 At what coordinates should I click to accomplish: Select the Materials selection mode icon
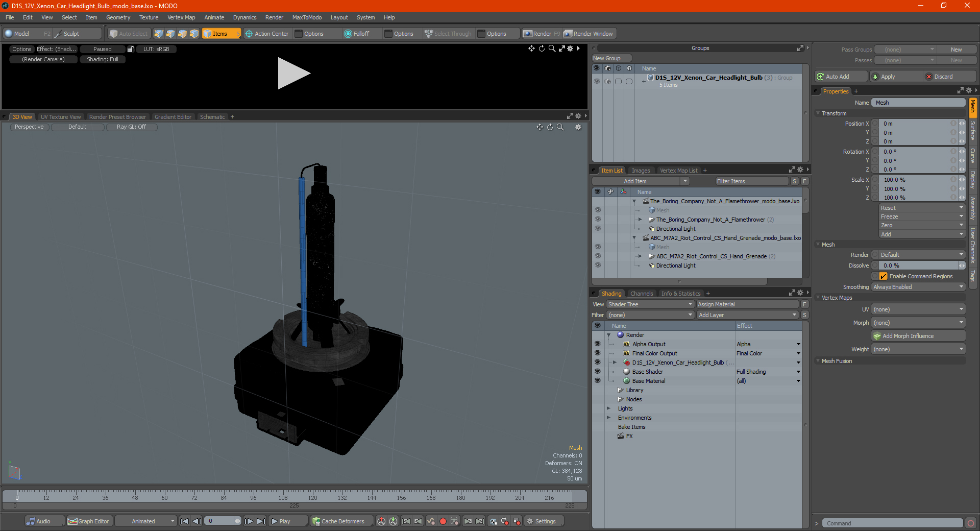(x=194, y=34)
